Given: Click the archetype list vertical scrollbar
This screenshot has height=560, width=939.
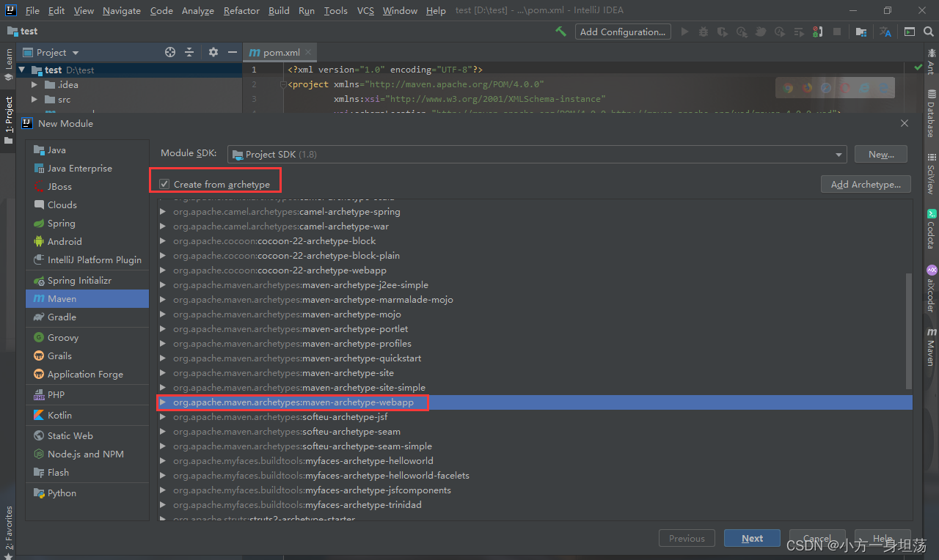Looking at the screenshot, I should [x=910, y=331].
